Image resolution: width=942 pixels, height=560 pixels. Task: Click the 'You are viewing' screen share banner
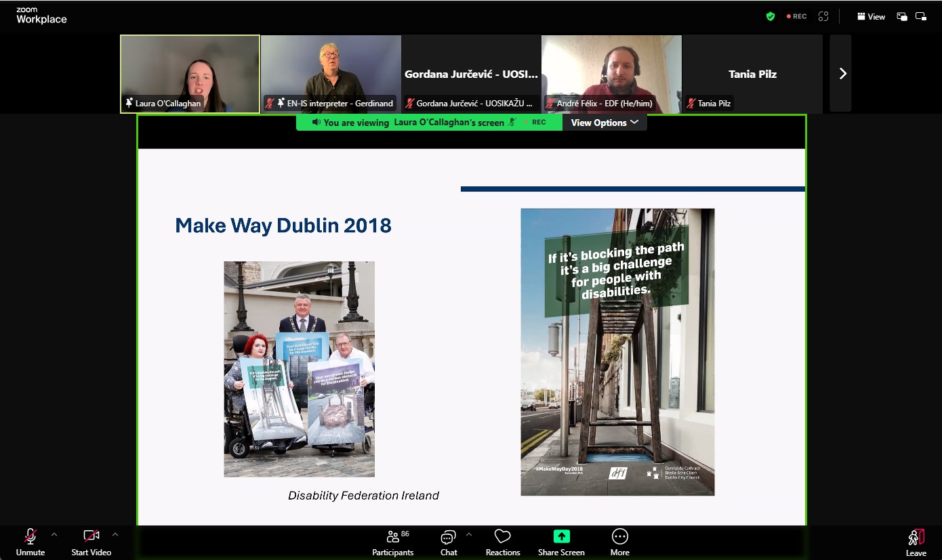click(429, 123)
